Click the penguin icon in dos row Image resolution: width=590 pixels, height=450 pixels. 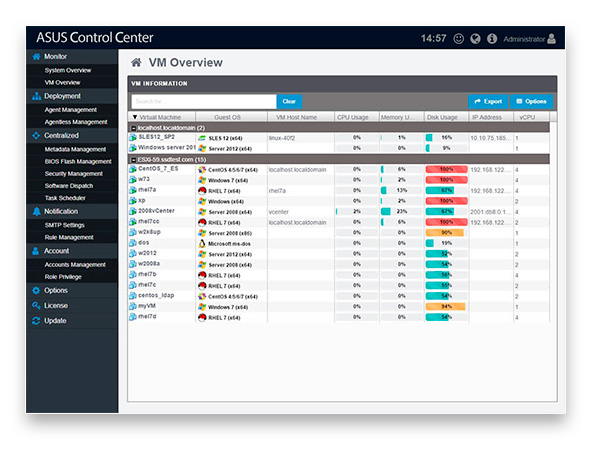[202, 243]
